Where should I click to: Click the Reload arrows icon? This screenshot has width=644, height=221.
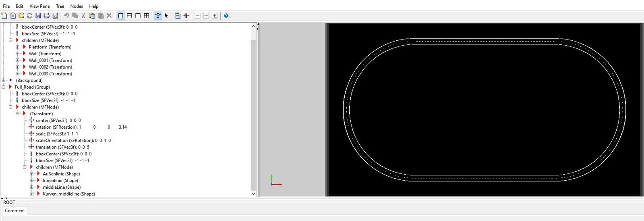tap(30, 16)
